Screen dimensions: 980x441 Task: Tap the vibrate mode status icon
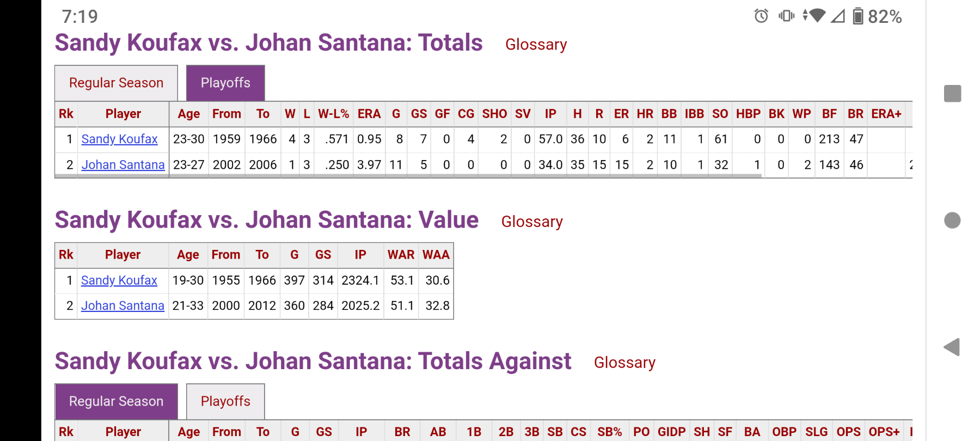pyautogui.click(x=786, y=16)
